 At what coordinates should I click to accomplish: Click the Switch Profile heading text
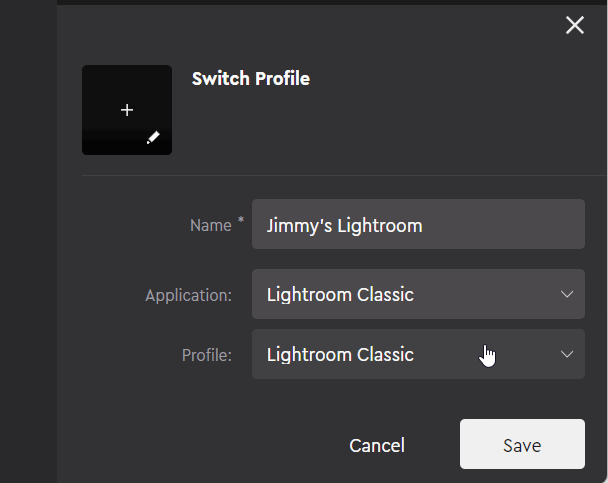point(251,78)
